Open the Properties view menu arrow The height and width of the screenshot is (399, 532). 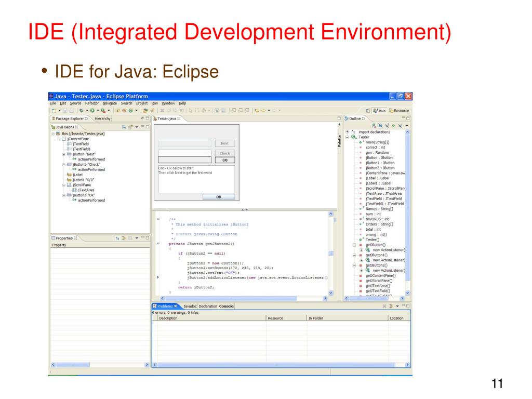137,238
